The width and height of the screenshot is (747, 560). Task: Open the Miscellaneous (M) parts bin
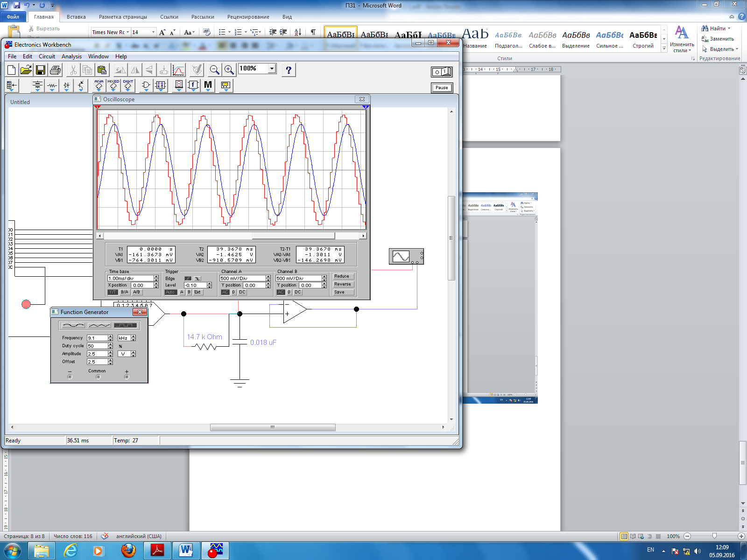208,85
